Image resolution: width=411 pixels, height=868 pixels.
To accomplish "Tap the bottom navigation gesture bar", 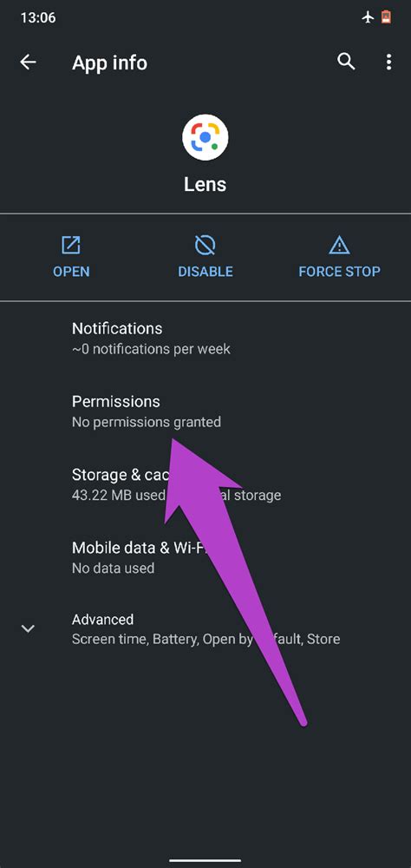I will [205, 861].
